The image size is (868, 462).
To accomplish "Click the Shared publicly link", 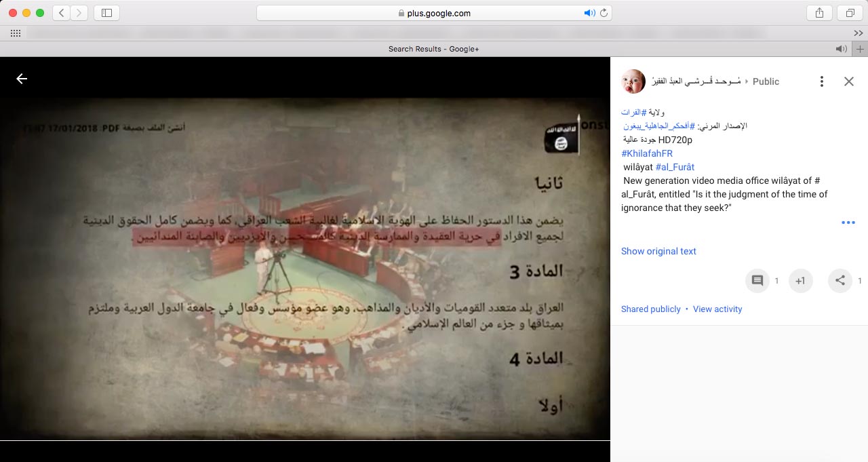I will point(650,309).
